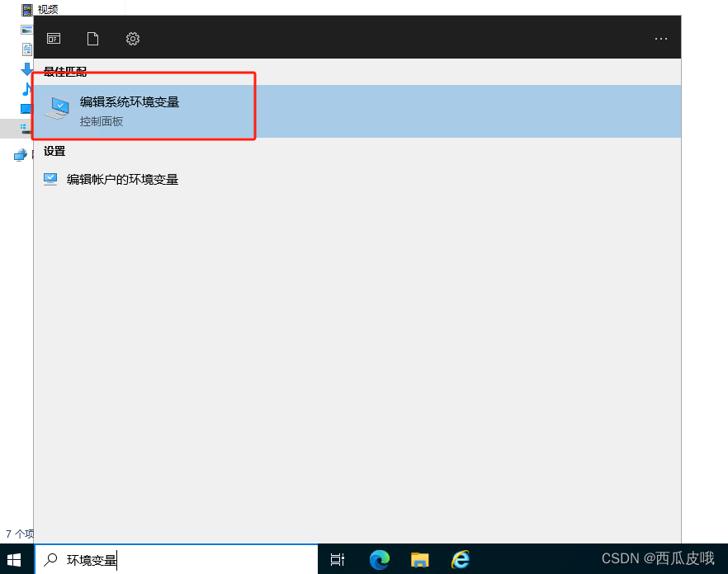Click the 最佳匹配 section header

[x=64, y=72]
